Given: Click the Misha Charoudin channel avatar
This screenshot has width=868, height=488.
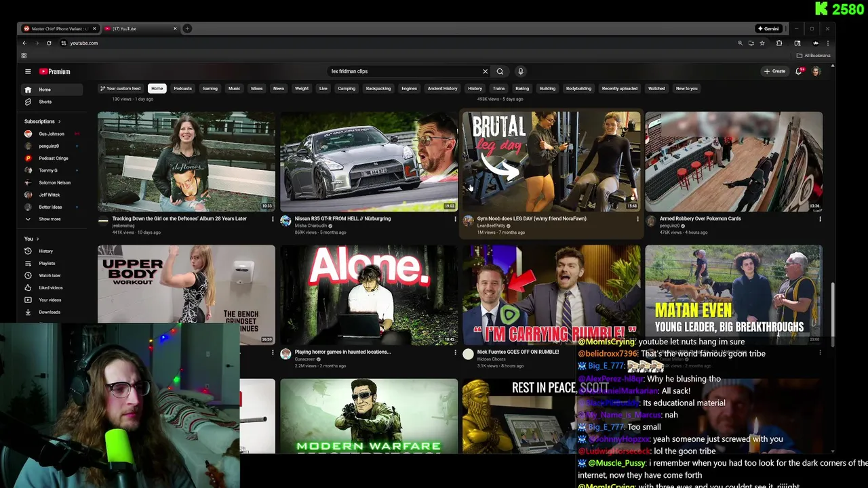Looking at the screenshot, I should [x=285, y=221].
